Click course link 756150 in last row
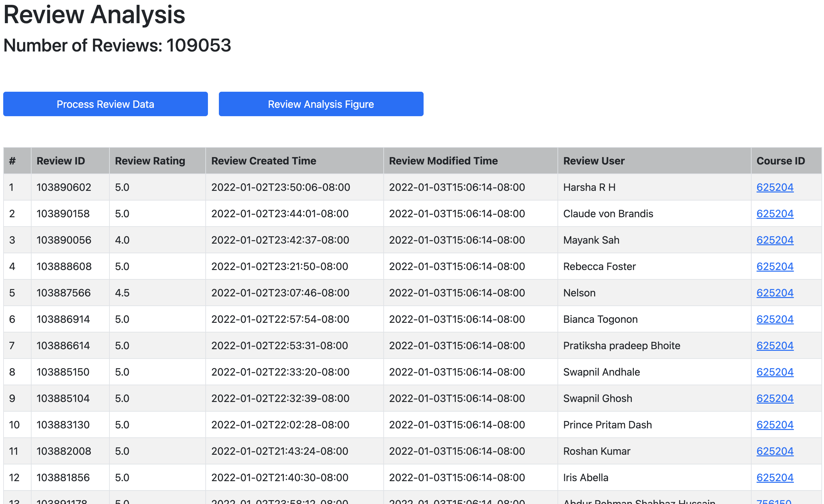This screenshot has height=504, width=824. (773, 501)
